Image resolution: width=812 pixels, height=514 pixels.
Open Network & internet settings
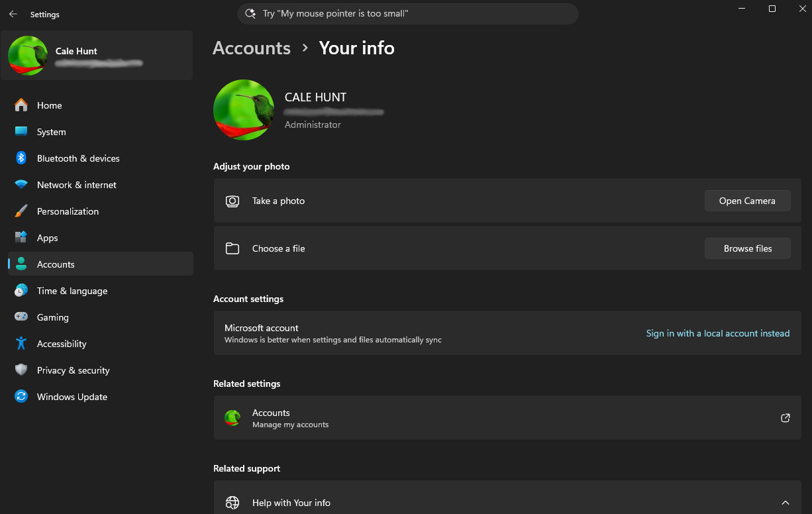point(101,185)
